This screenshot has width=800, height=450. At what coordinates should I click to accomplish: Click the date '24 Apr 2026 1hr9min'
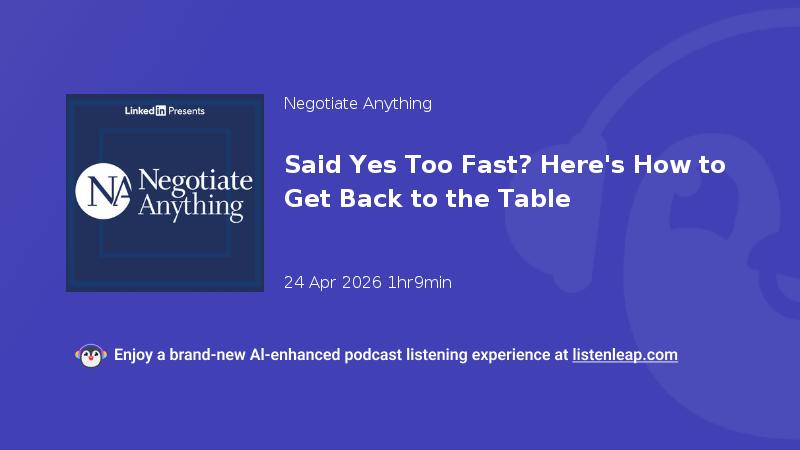(367, 282)
